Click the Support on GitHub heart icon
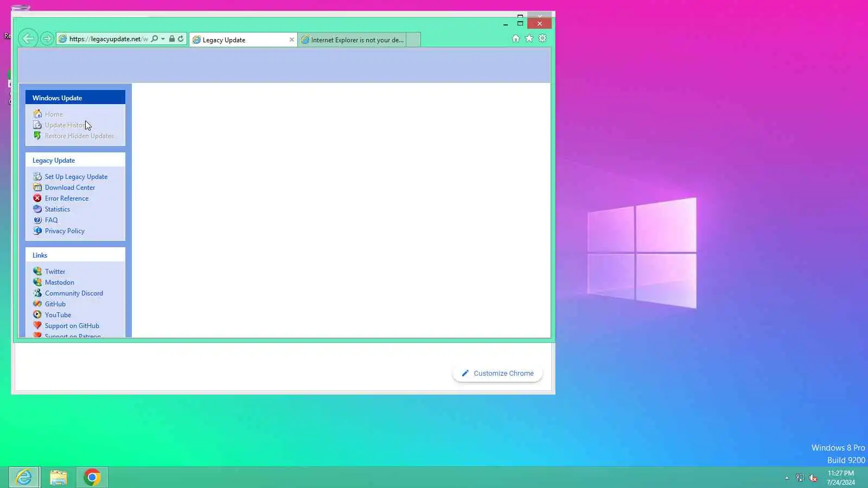Image resolution: width=868 pixels, height=488 pixels. tap(37, 325)
